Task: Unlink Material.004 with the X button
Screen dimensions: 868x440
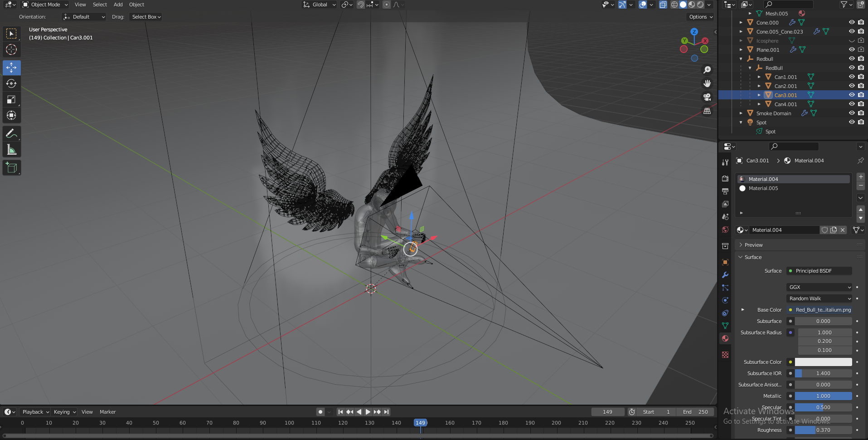Action: (843, 230)
